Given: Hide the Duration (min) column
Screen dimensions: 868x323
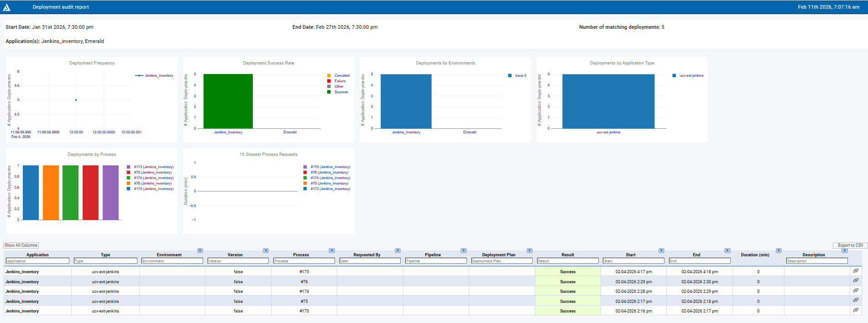Looking at the screenshot, I should coord(779,250).
